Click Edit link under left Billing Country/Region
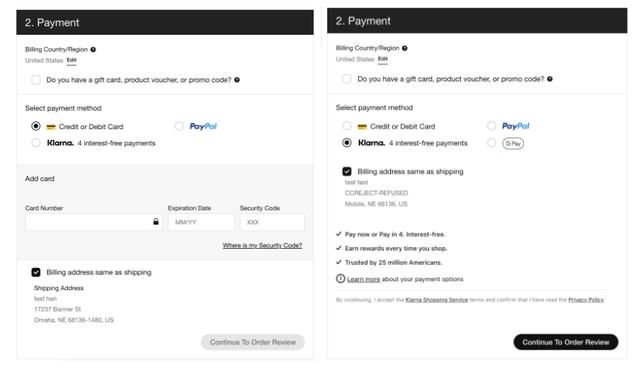This screenshot has height=378, width=640. click(x=71, y=60)
